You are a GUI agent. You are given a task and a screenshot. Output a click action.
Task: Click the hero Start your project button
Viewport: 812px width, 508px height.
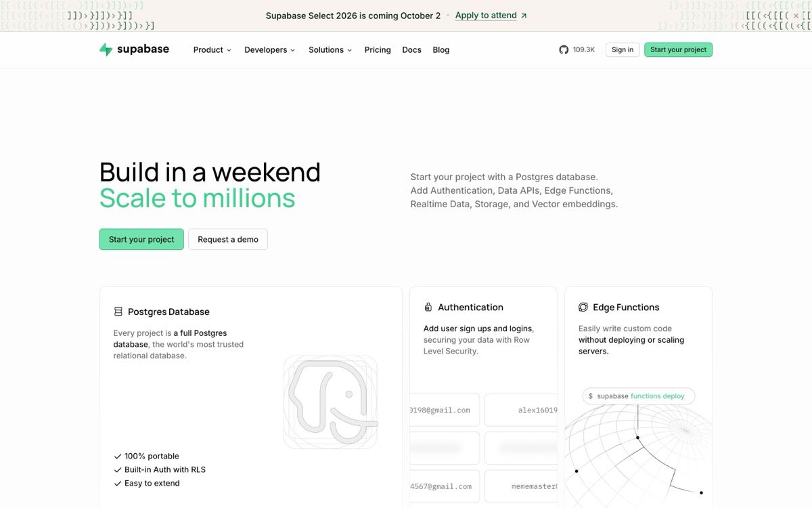point(141,239)
